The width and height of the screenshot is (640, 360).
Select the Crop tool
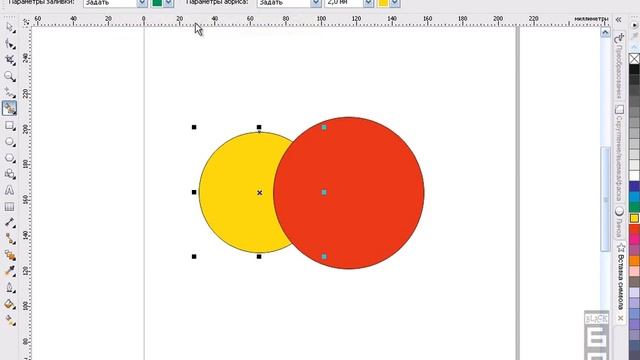point(10,60)
